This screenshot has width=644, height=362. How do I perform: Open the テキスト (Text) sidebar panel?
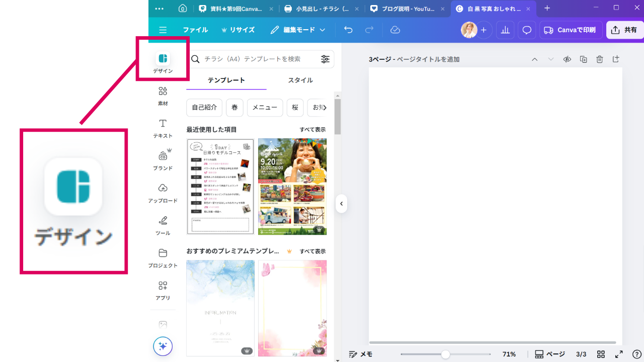[163, 128]
